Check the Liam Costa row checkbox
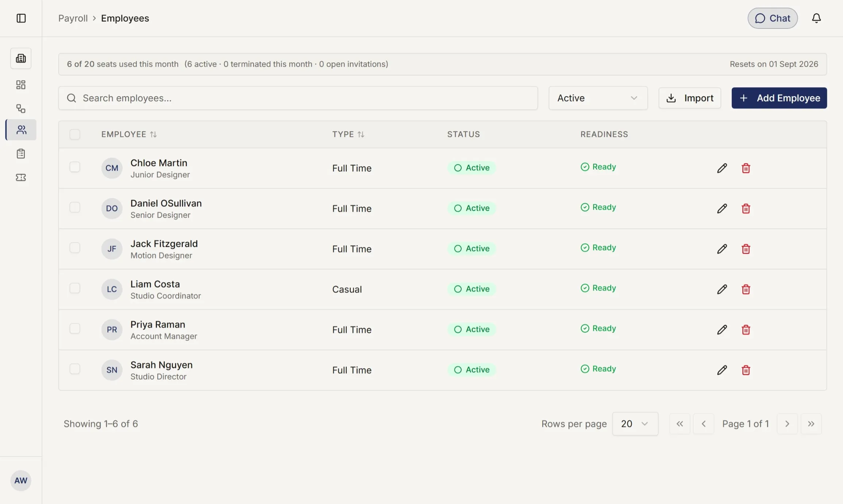This screenshot has height=504, width=843. pyautogui.click(x=75, y=288)
